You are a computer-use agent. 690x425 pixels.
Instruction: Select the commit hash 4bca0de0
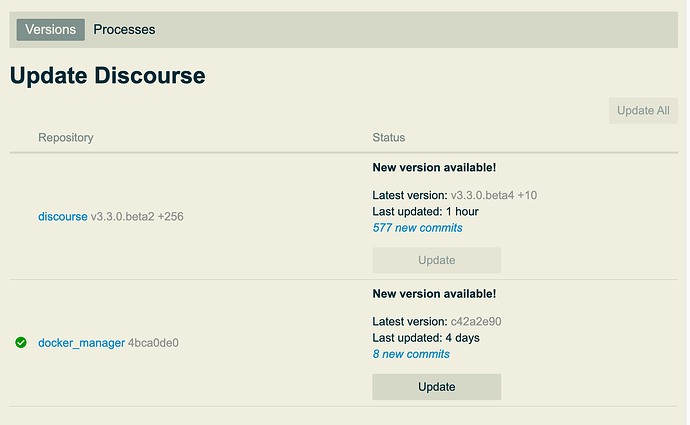(x=153, y=343)
